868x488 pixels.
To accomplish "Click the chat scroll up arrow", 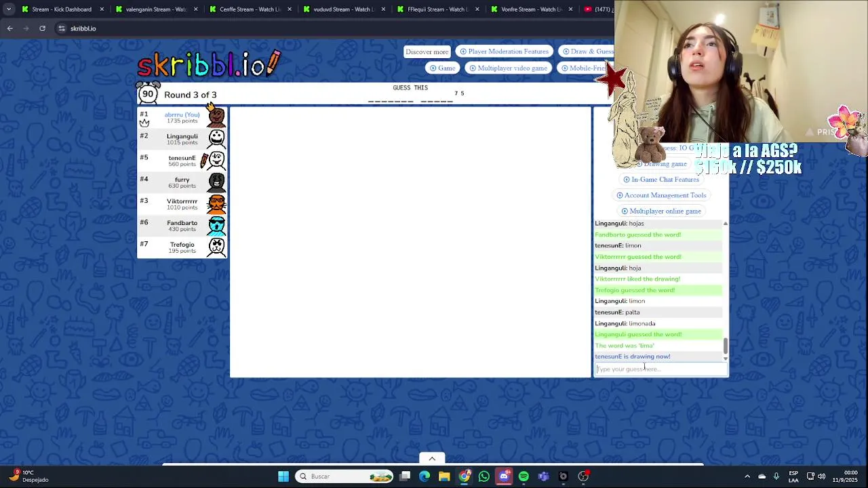I will 725,224.
